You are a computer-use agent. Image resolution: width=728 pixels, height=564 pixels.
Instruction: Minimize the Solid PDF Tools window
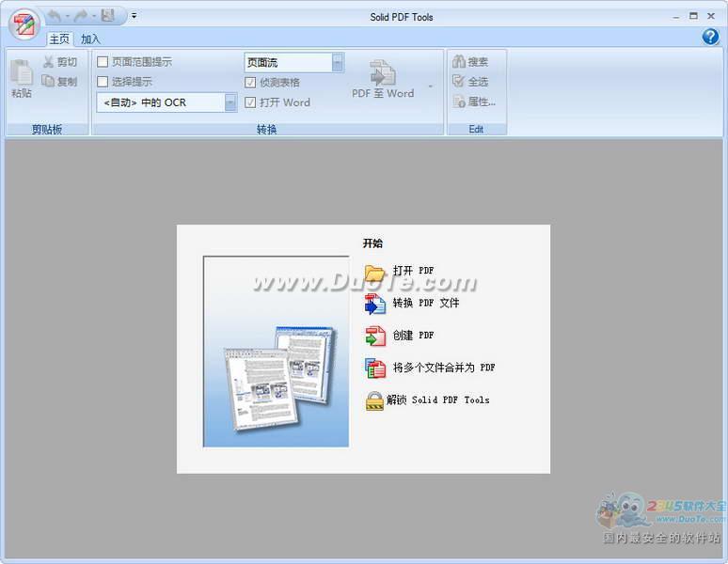[x=676, y=17]
